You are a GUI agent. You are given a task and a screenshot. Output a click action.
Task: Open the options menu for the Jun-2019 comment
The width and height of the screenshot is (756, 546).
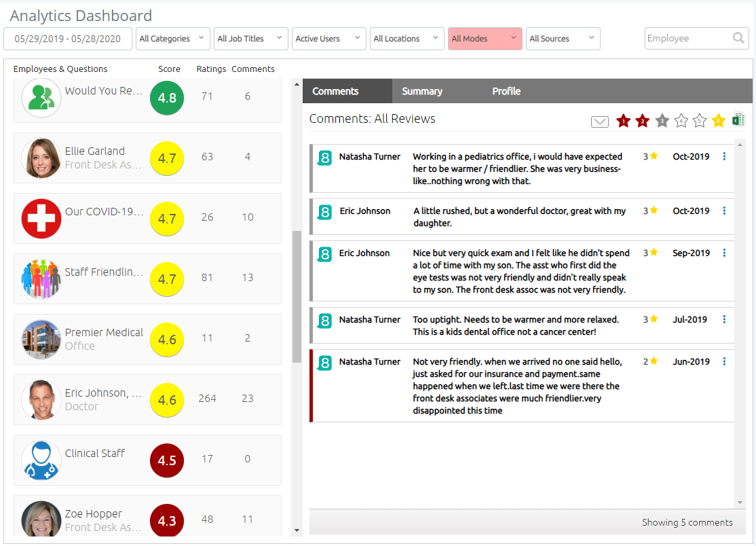click(x=724, y=361)
